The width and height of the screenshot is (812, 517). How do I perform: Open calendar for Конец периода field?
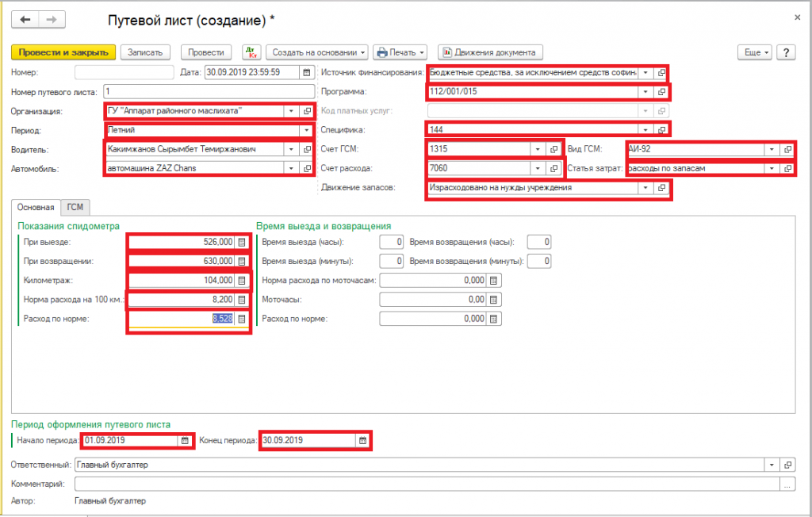coord(362,441)
